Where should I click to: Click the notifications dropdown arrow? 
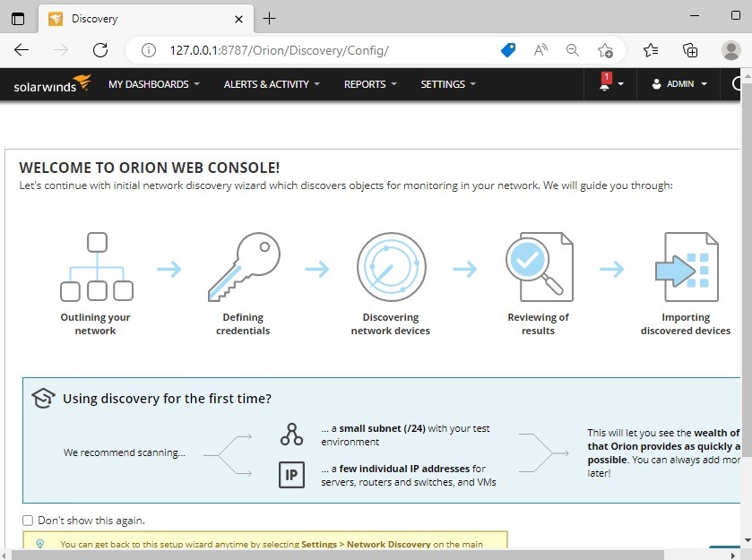620,84
